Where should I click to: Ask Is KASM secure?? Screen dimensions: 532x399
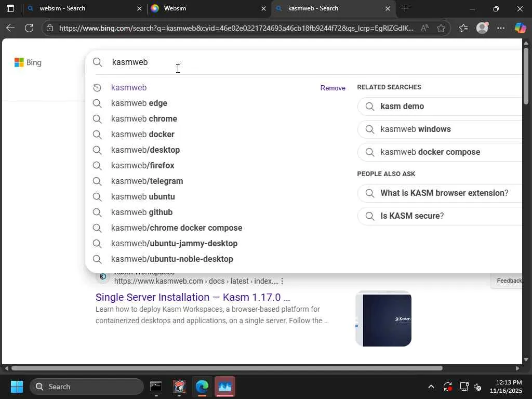click(x=440, y=216)
